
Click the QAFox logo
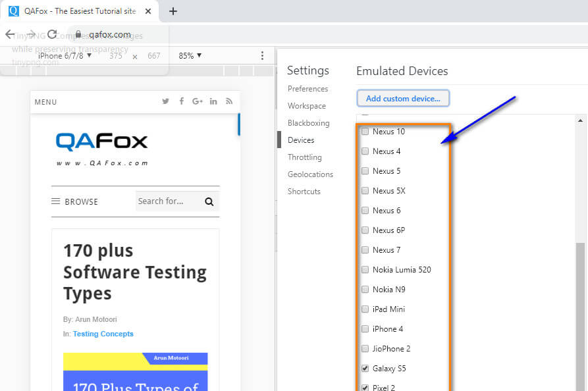point(101,149)
